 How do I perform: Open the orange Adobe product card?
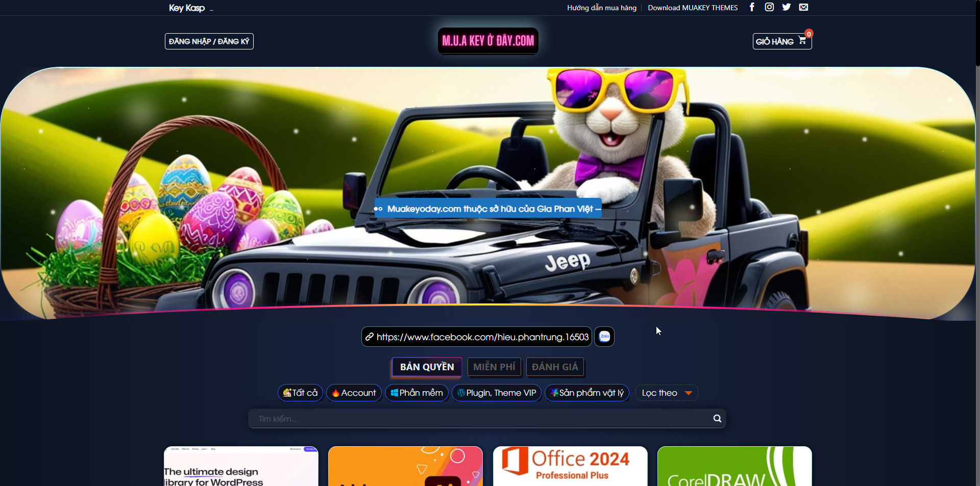pos(405,466)
